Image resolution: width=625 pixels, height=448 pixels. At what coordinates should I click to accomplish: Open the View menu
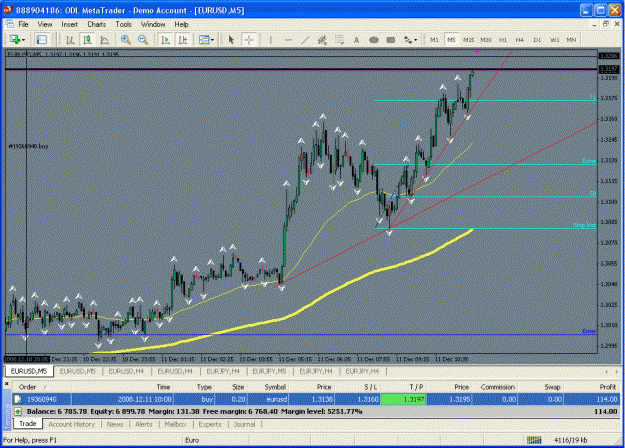pyautogui.click(x=45, y=24)
